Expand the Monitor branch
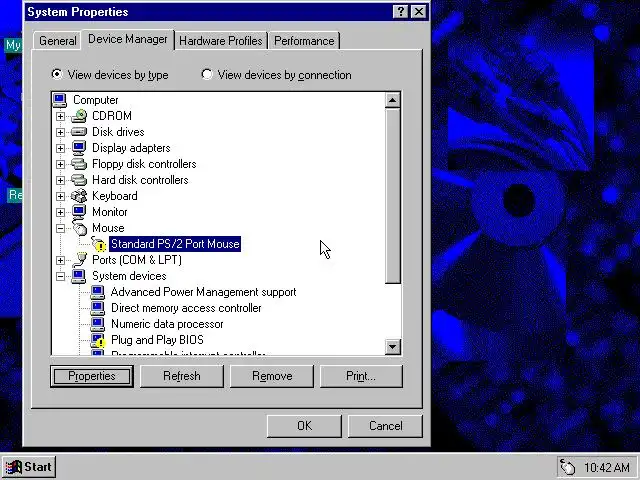The height and width of the screenshot is (480, 640). (x=60, y=212)
